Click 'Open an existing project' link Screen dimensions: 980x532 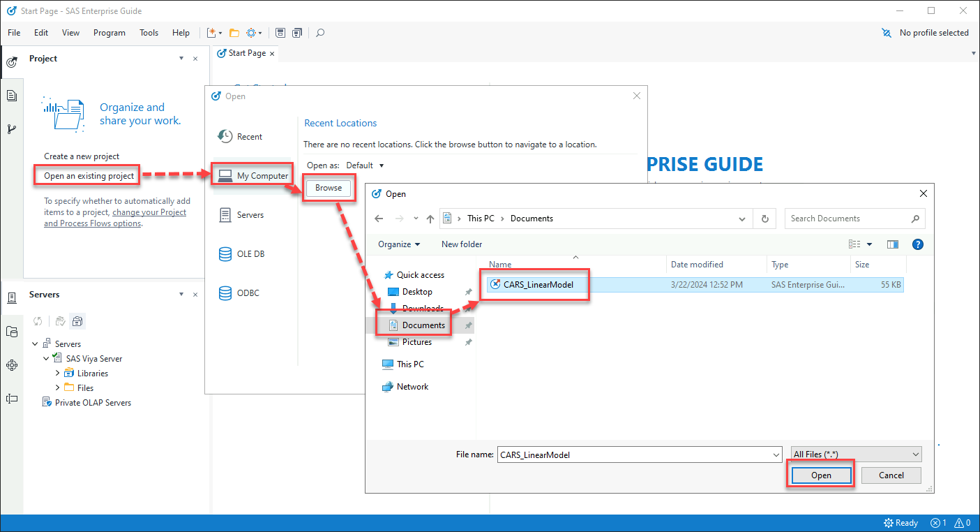point(89,176)
